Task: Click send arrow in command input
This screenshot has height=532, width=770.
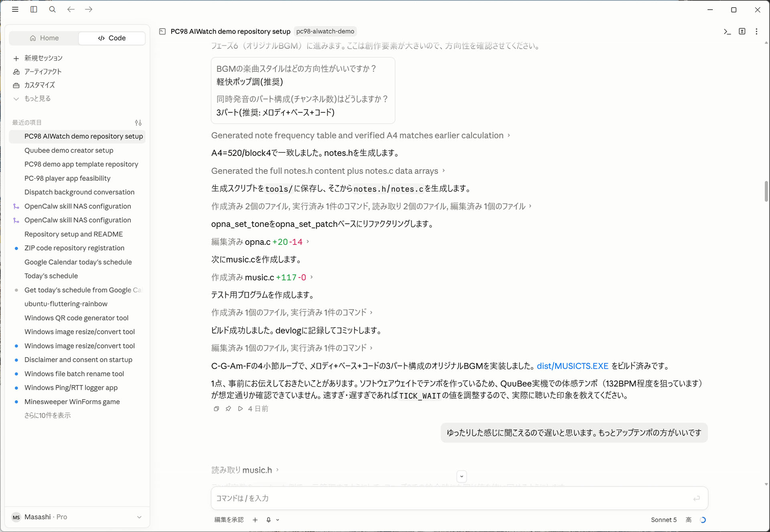Action: pos(697,498)
